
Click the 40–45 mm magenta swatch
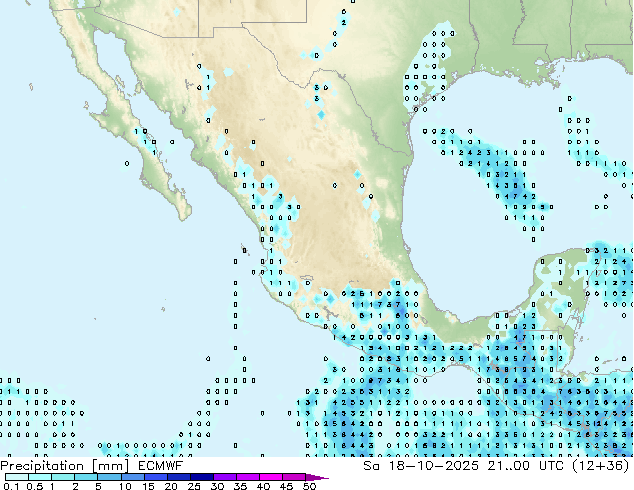pos(271,477)
